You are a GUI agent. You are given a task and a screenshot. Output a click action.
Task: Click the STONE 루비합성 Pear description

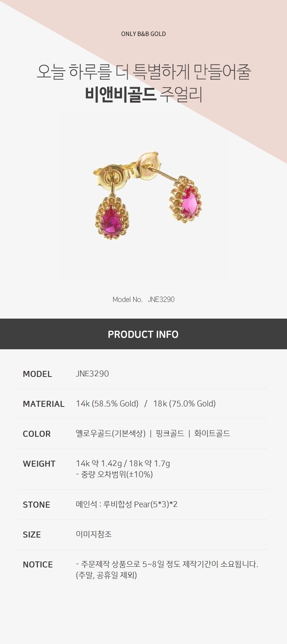[x=127, y=504]
